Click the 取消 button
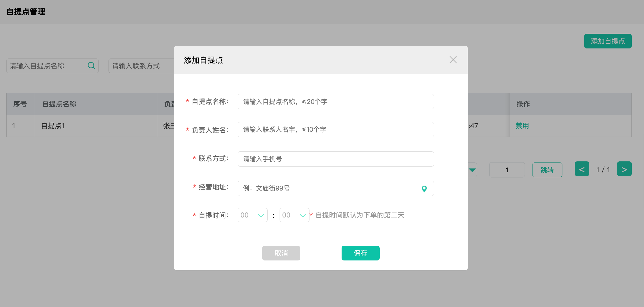The height and width of the screenshot is (307, 644). (x=281, y=253)
